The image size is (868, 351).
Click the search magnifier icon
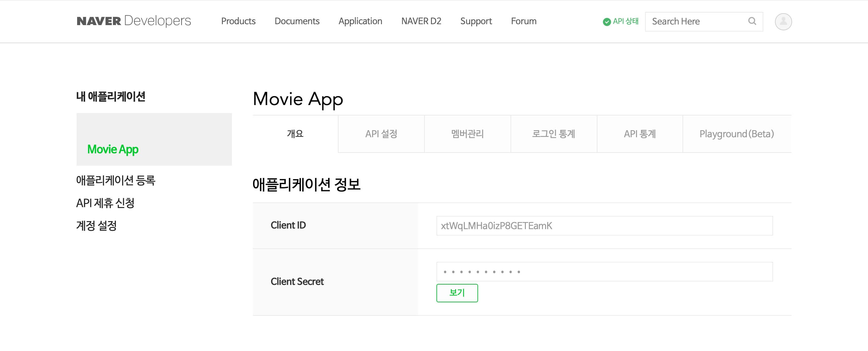click(752, 21)
